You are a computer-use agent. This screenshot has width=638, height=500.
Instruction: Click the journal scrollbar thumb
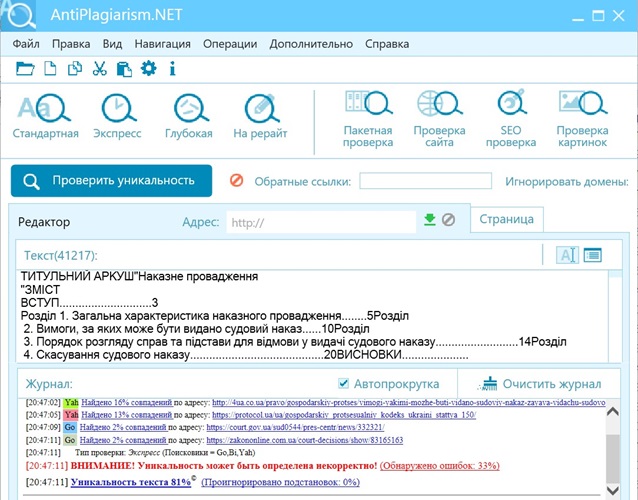(x=613, y=459)
